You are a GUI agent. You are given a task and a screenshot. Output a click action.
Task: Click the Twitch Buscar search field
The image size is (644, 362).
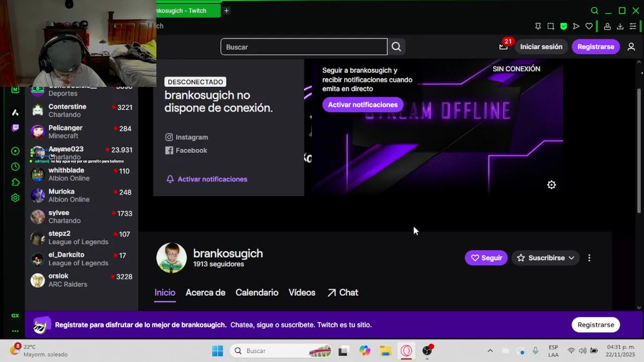point(304,47)
